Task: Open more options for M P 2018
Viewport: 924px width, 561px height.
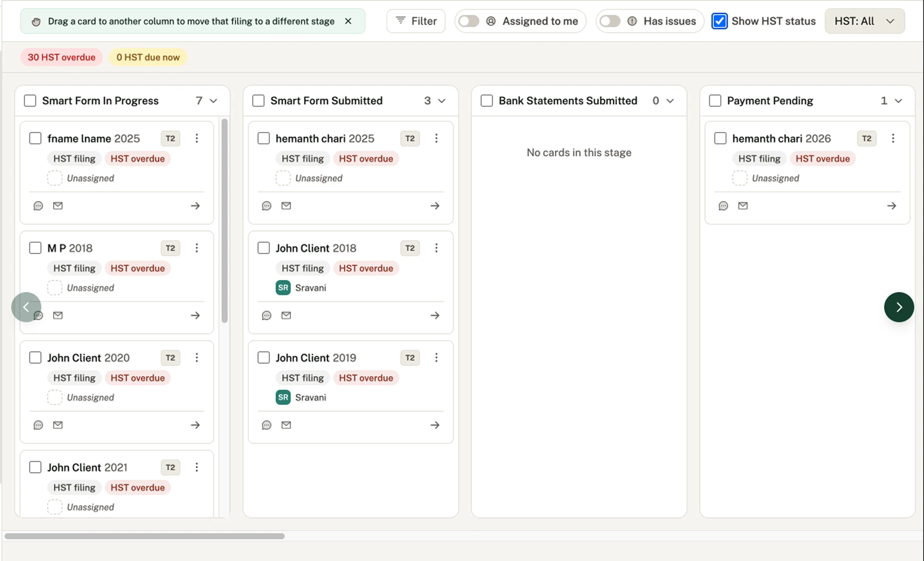Action: [x=197, y=248]
